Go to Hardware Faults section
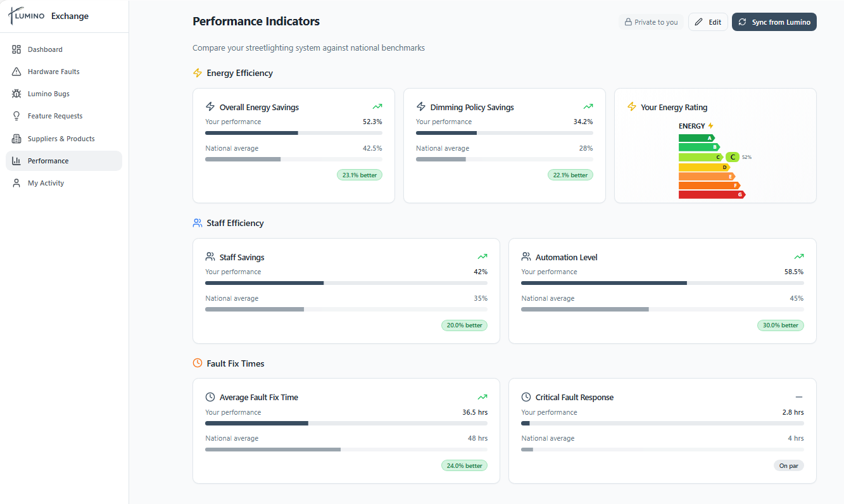Viewport: 844px width, 504px height. click(x=64, y=72)
